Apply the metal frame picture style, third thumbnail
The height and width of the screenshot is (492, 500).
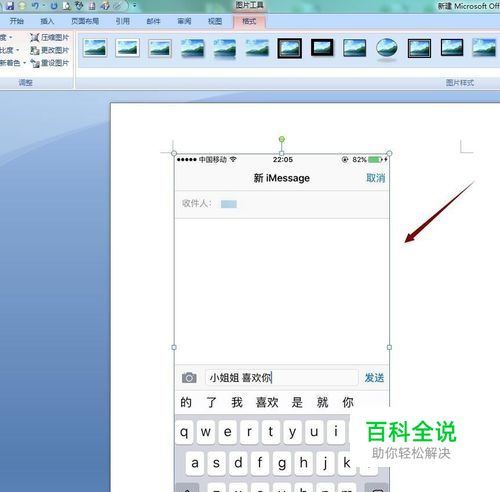click(x=160, y=48)
